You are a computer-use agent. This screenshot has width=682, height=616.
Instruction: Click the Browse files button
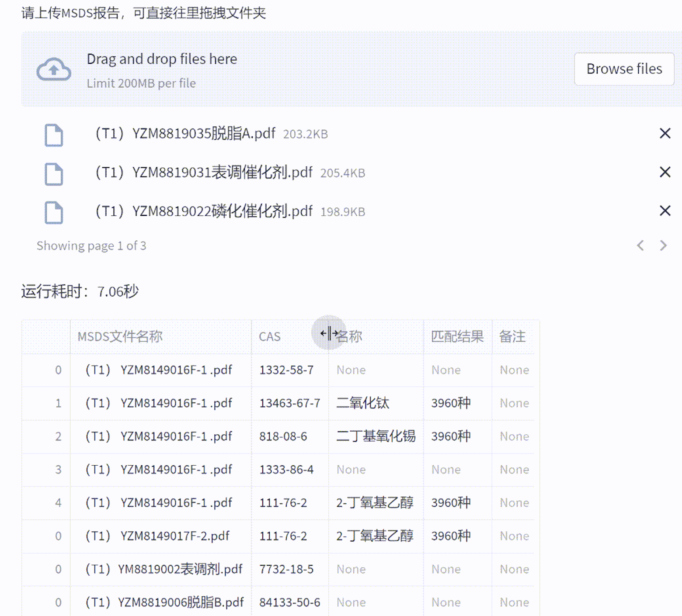click(624, 69)
